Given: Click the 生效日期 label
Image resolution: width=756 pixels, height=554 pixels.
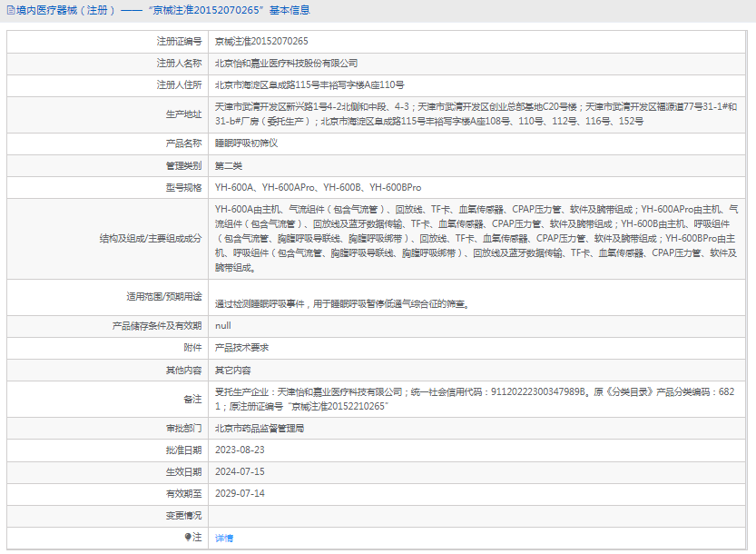Looking at the screenshot, I should click(183, 471).
